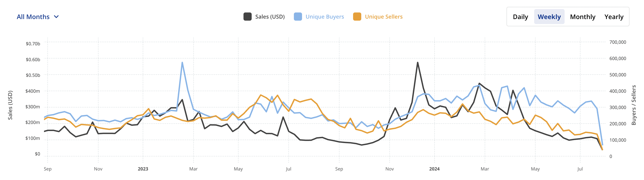644x180 pixels.
Task: Click the orange Unique Sellers legend swatch
Action: pyautogui.click(x=357, y=17)
